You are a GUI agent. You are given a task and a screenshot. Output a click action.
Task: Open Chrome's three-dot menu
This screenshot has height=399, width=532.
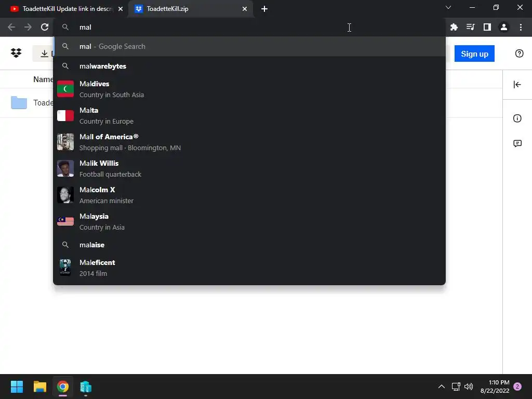click(x=521, y=27)
